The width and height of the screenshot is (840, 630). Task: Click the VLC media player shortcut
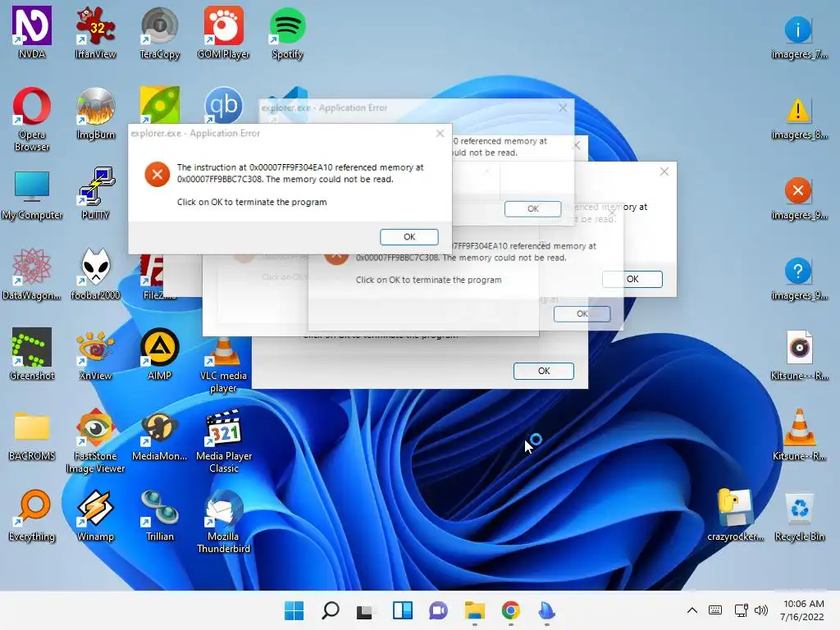(223, 365)
